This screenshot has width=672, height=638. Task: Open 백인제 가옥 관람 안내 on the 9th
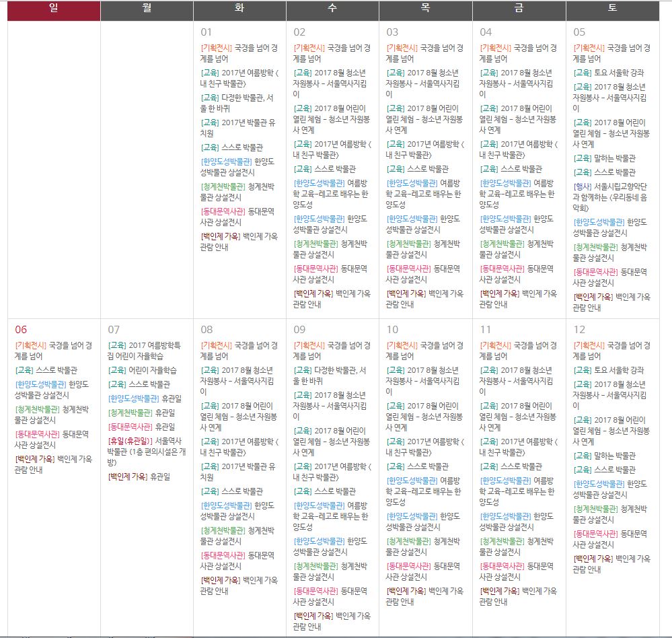[331, 621]
